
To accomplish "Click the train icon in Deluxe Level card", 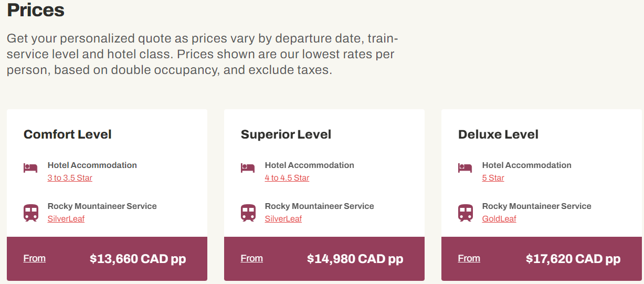I will (466, 213).
